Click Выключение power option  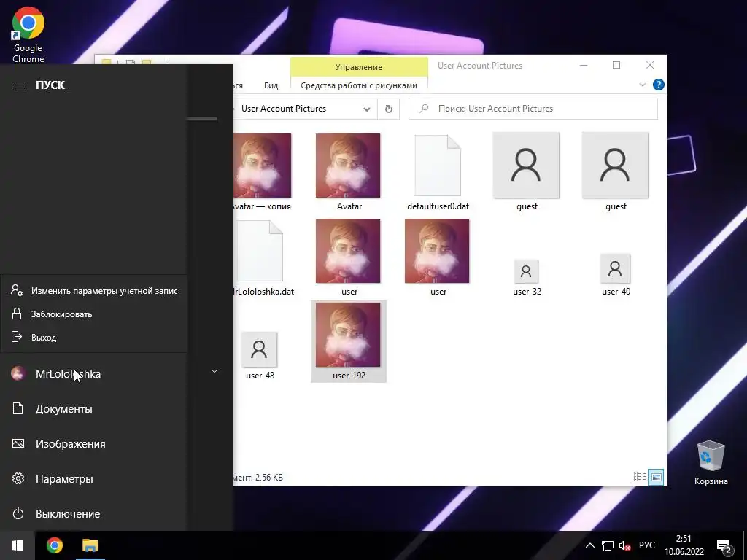coord(68,514)
